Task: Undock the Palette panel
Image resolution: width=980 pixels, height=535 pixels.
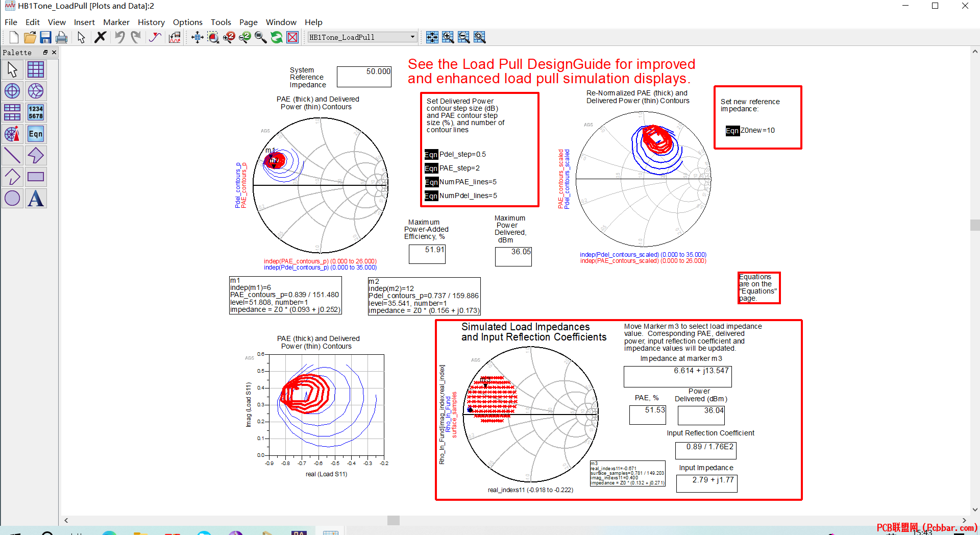Action: (x=45, y=52)
